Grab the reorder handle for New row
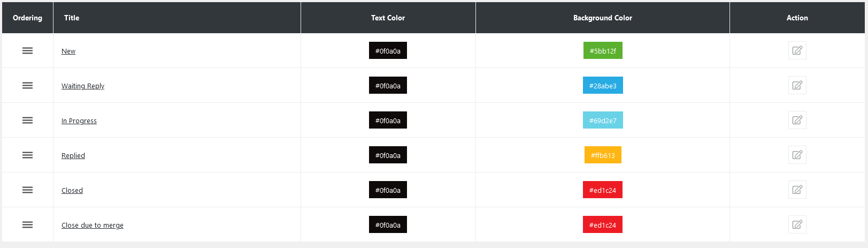868x248 pixels. 27,51
